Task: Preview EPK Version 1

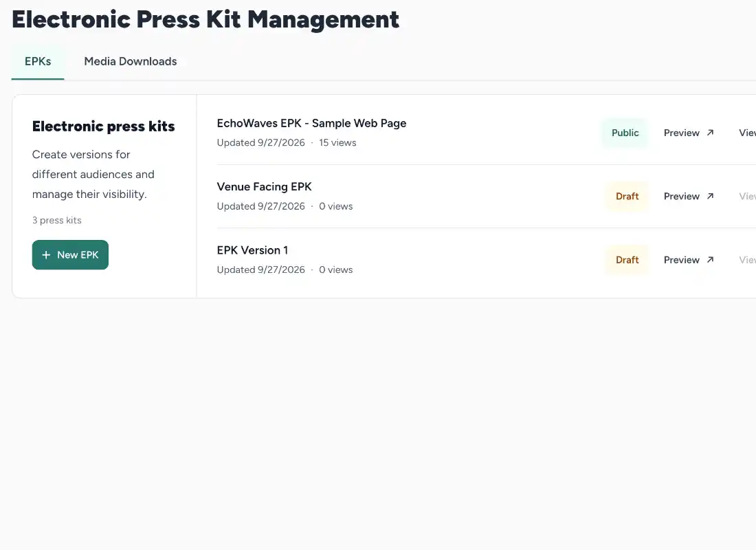Action: tap(689, 260)
